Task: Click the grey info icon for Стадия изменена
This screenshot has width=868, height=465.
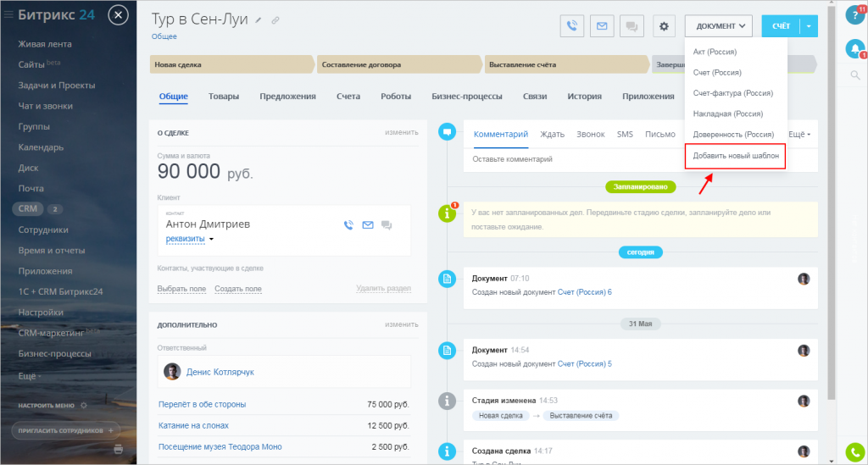Action: tap(448, 401)
